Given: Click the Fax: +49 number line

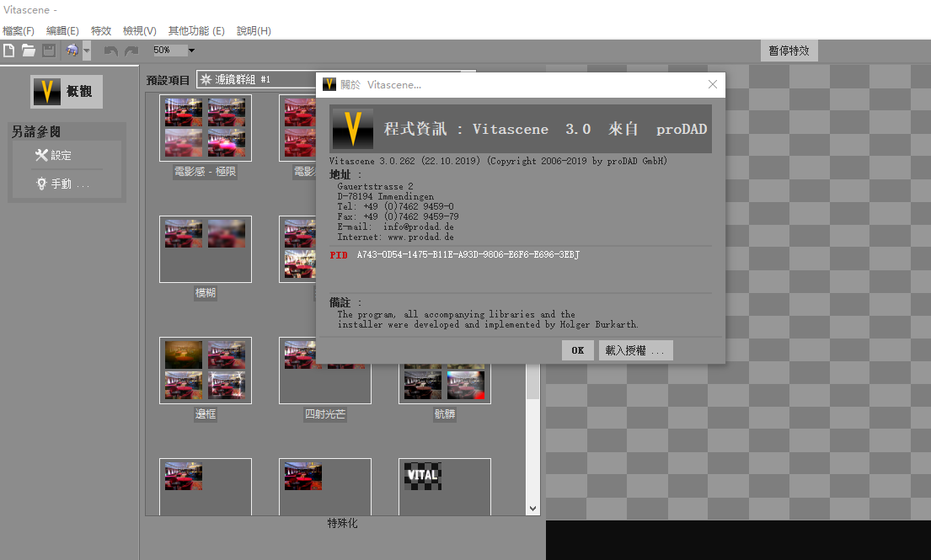Looking at the screenshot, I should coord(398,216).
